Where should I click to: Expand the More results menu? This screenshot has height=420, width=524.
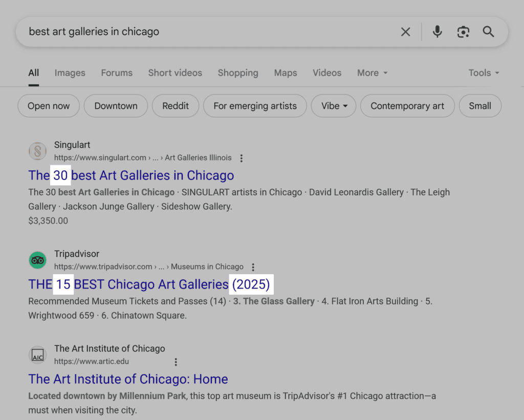click(x=372, y=73)
